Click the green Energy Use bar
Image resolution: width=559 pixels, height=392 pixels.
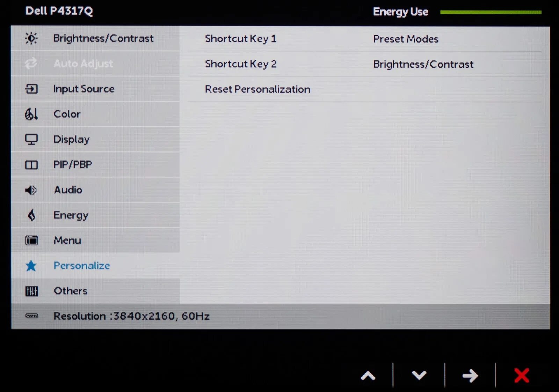click(491, 12)
